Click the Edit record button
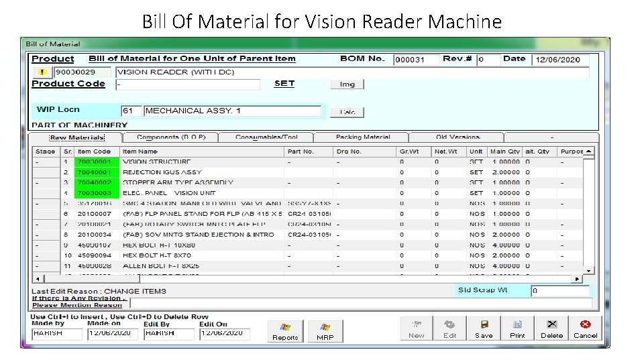The width and height of the screenshot is (644, 362). coord(449,328)
